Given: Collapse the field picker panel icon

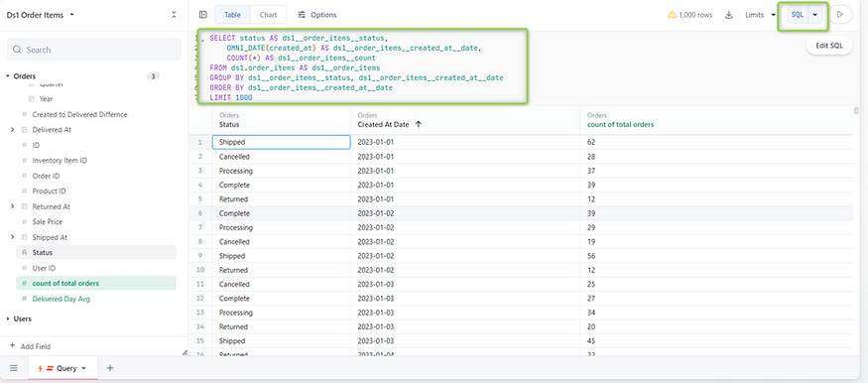Looking at the screenshot, I should pyautogui.click(x=174, y=15).
